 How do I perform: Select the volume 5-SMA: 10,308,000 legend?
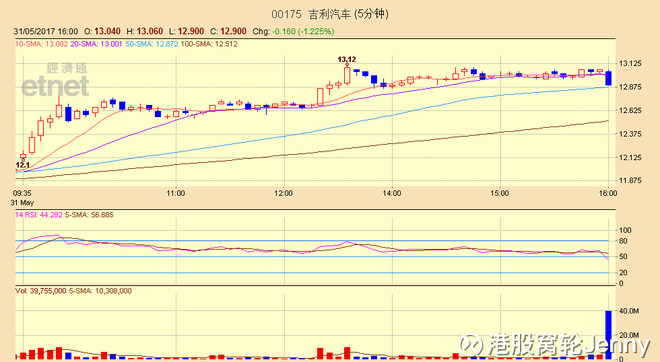pyautogui.click(x=100, y=291)
